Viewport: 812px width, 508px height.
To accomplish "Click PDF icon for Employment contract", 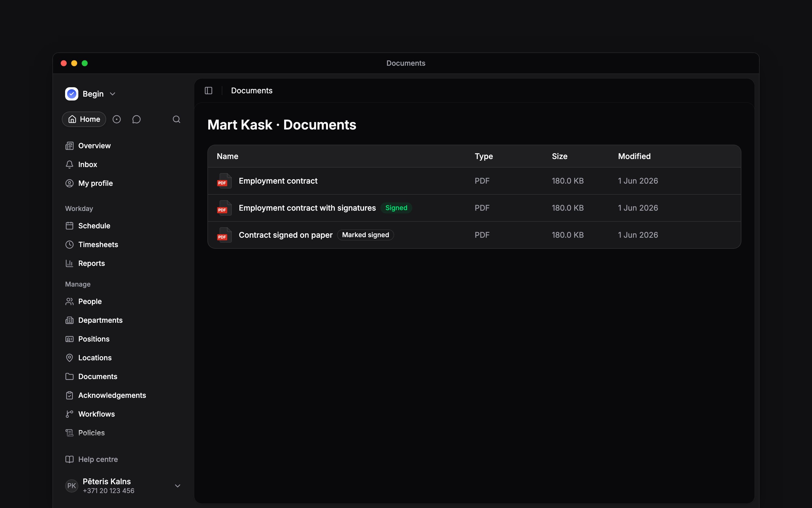I will (x=224, y=181).
